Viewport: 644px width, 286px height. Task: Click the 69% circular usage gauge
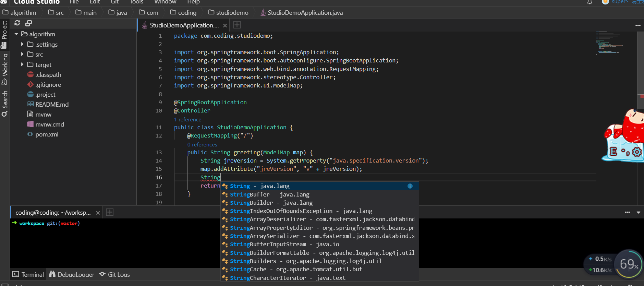tap(629, 264)
